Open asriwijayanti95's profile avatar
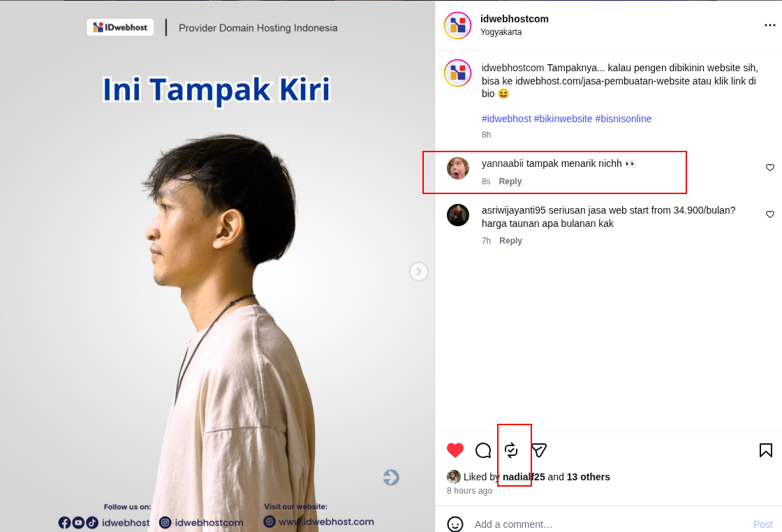The image size is (782, 532). coord(458,215)
